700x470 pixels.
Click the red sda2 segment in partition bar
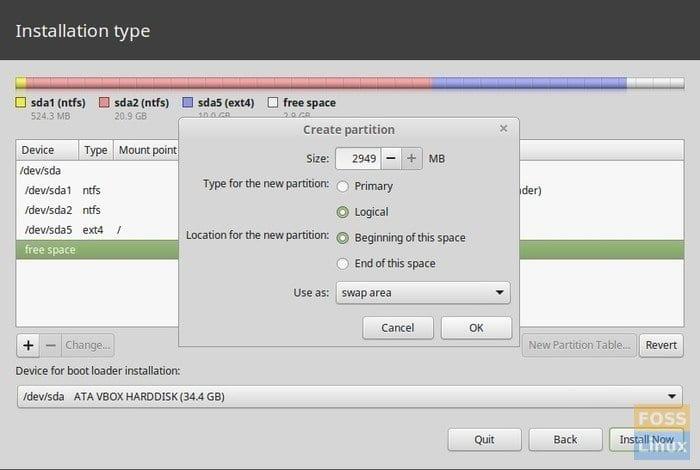point(230,83)
